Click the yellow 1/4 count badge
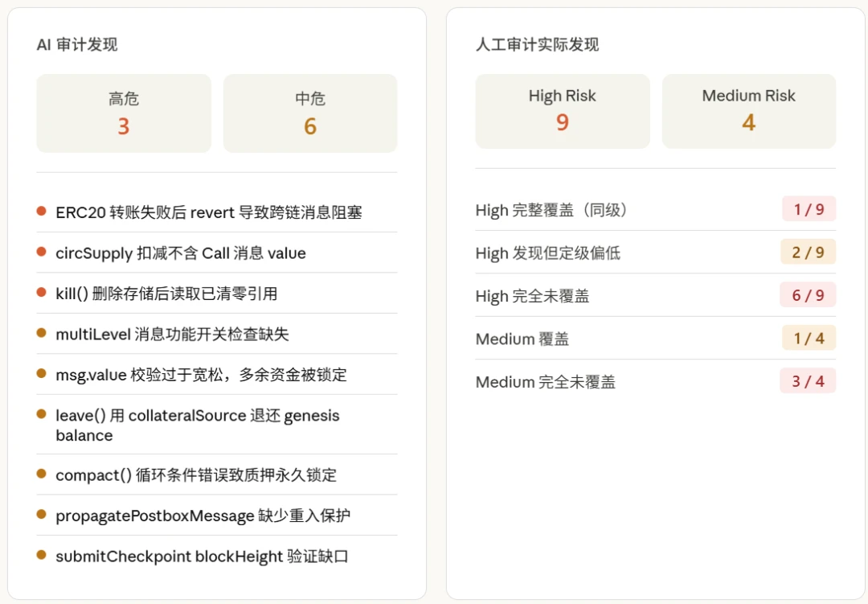 point(808,339)
